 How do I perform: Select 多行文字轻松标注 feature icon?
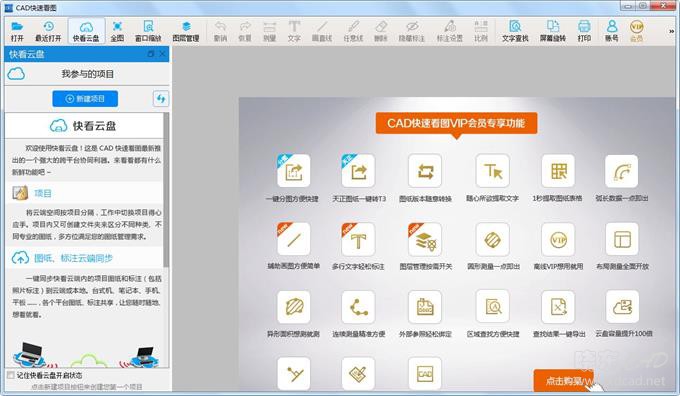[358, 239]
